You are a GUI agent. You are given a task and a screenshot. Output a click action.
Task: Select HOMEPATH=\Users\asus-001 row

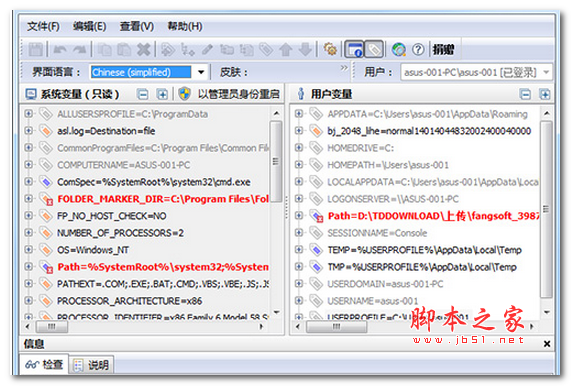pos(388,165)
